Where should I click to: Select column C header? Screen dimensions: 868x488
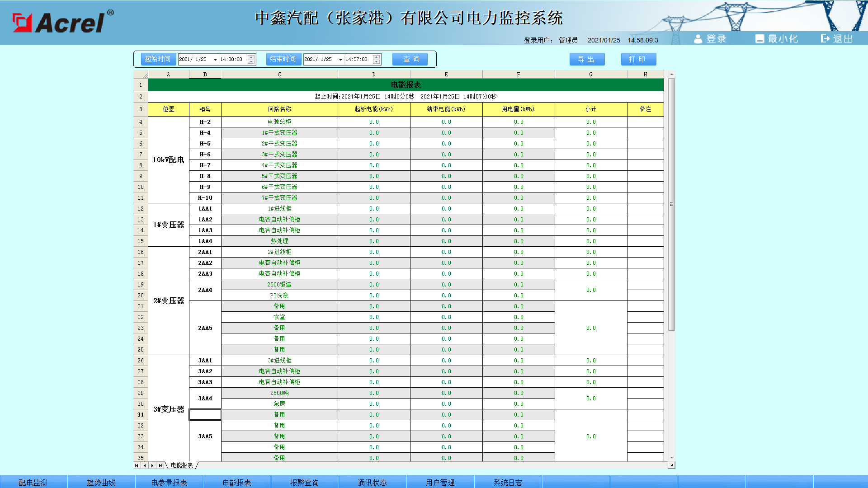(x=279, y=75)
